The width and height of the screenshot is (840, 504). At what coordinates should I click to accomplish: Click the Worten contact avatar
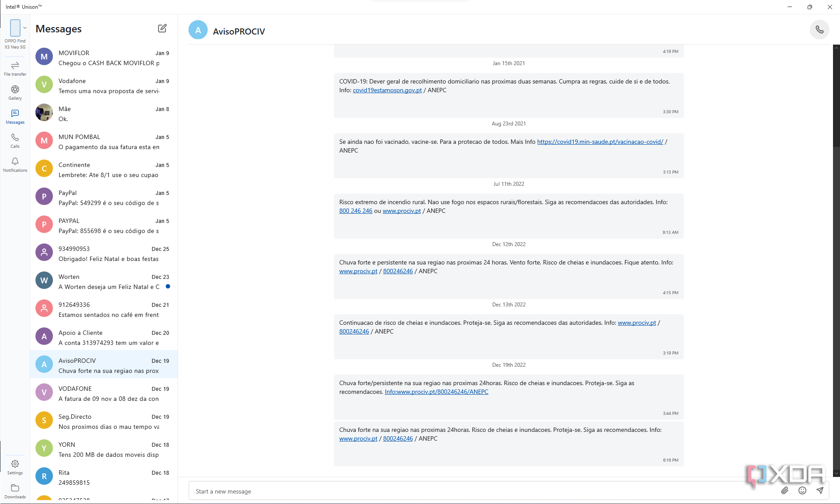pyautogui.click(x=44, y=281)
